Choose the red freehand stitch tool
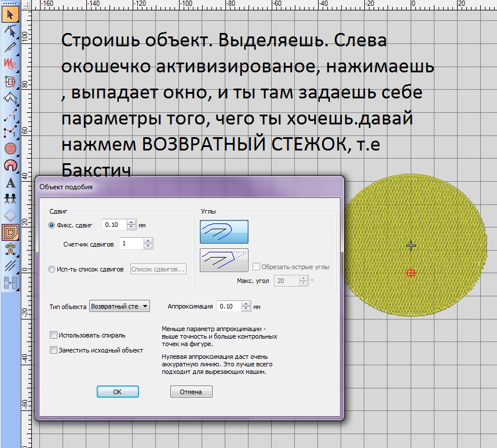 (x=10, y=63)
